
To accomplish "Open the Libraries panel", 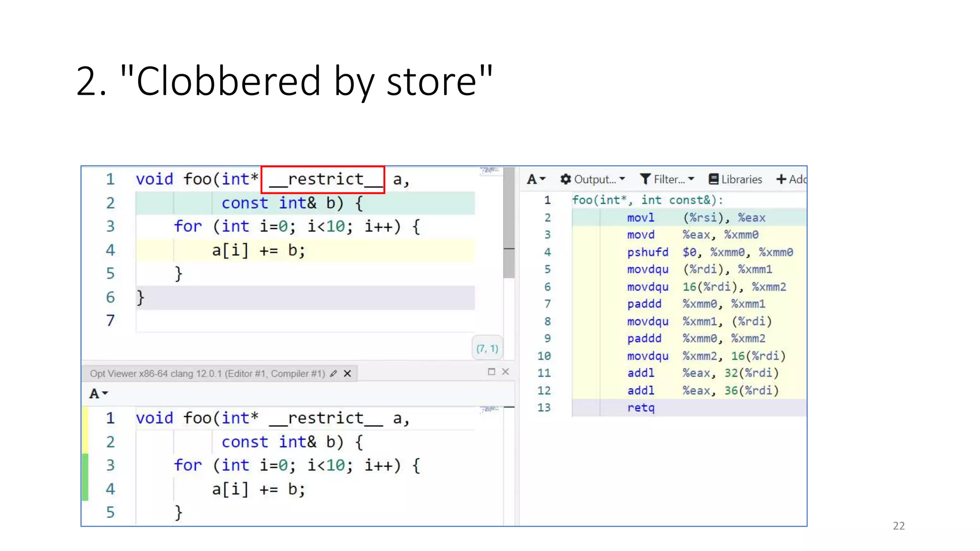I will point(735,179).
